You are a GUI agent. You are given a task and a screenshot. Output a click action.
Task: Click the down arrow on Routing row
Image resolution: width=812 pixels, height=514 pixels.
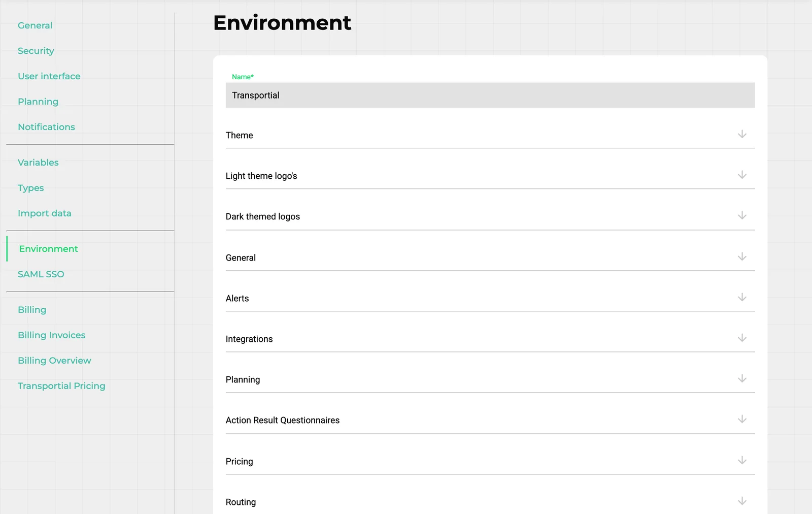[742, 501]
